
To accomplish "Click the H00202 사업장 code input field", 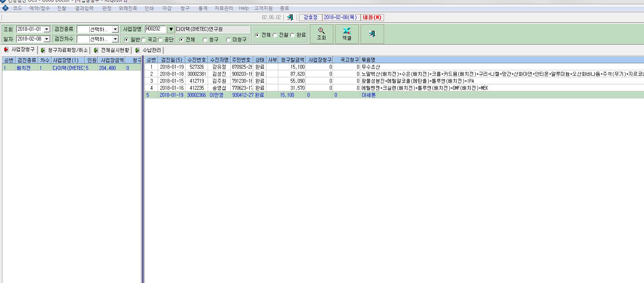I will coord(155,29).
